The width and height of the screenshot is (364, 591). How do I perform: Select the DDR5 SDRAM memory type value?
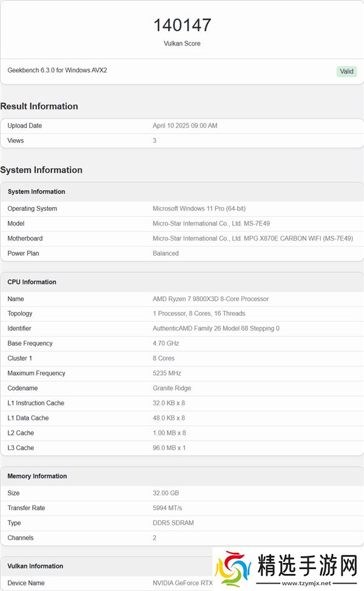173,523
